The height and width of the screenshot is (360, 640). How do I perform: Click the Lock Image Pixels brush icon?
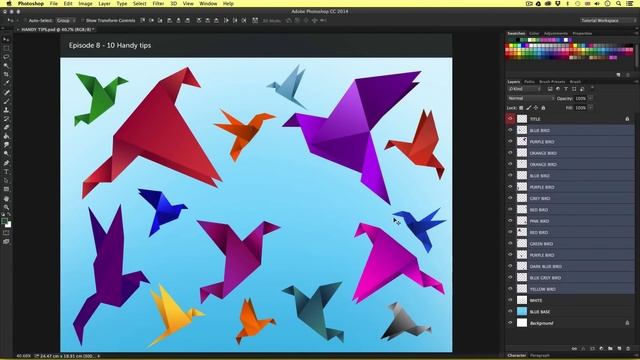coord(529,108)
